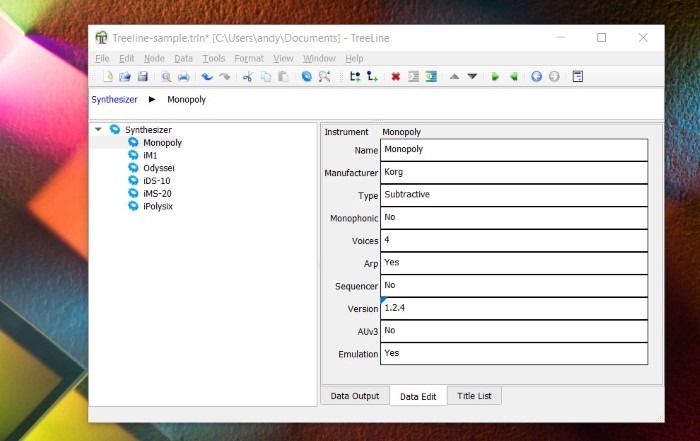
Task: Click the Version field showing 1.2.4
Action: coord(514,309)
